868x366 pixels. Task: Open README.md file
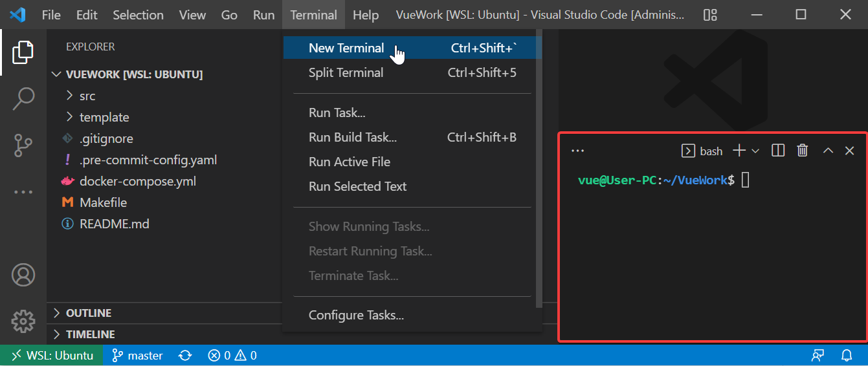click(x=115, y=224)
